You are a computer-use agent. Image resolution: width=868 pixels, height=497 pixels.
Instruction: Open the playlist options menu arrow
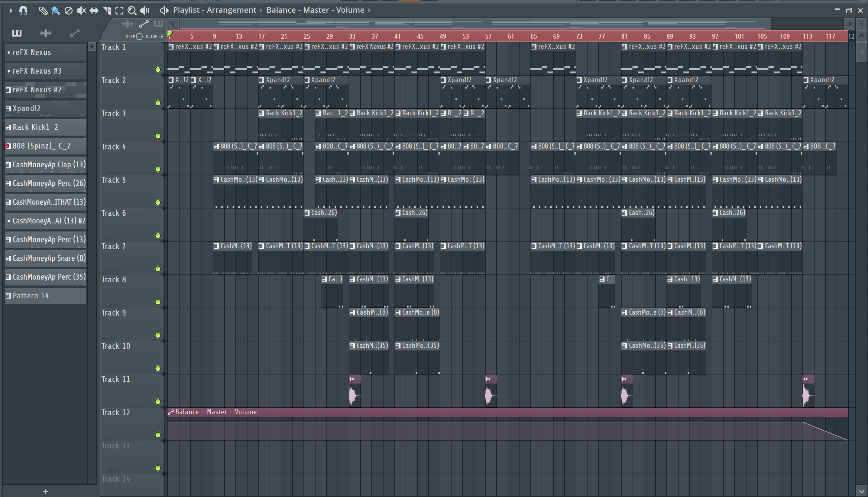[x=11, y=10]
